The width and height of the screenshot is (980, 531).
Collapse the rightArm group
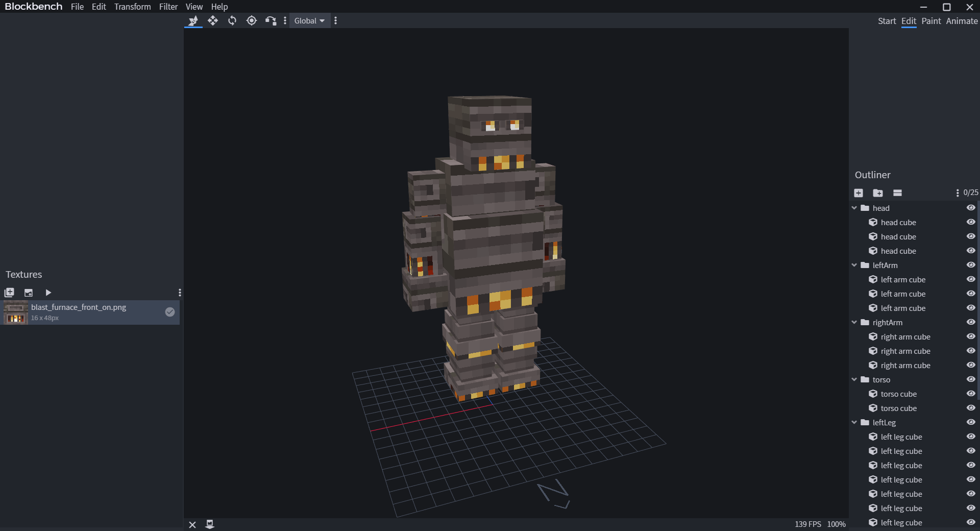(x=855, y=322)
